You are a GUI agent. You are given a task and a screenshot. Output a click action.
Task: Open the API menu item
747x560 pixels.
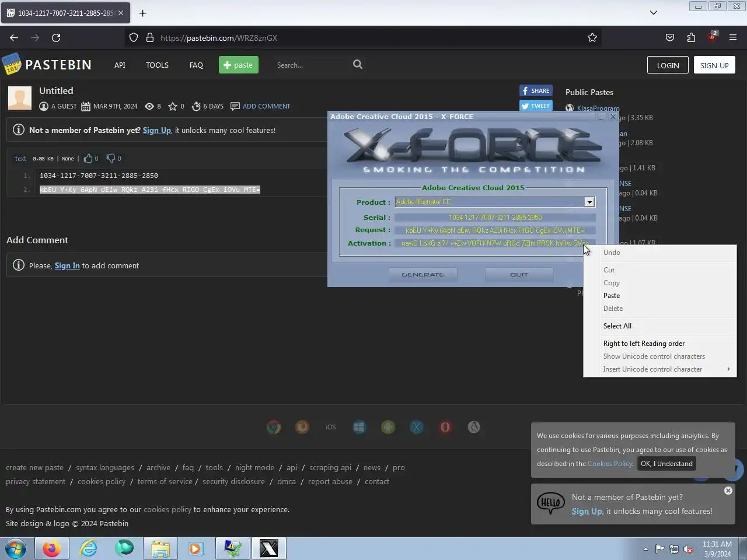click(x=120, y=65)
